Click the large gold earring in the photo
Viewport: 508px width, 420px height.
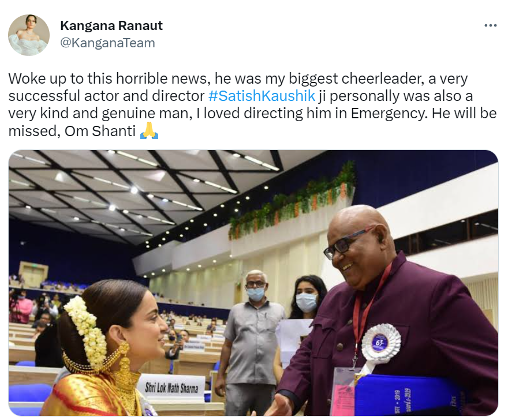click(124, 363)
